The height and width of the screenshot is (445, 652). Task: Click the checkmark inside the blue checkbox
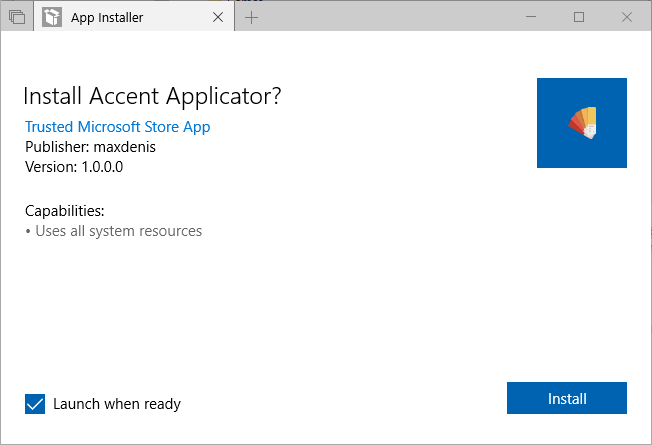pos(35,404)
